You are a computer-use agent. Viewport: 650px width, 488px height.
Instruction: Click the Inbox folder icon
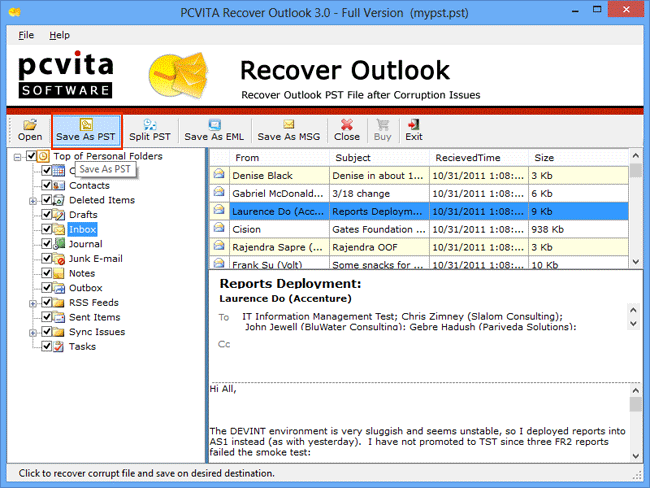point(59,229)
